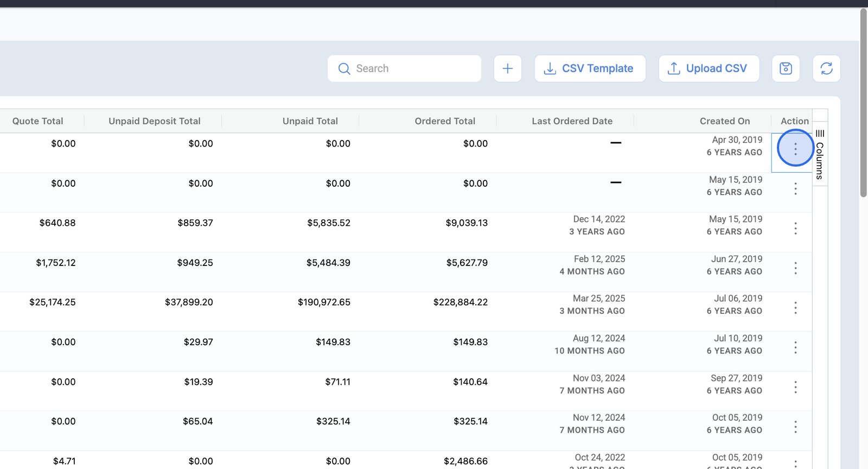Expand the Columns side panel
This screenshot has height=469, width=868.
click(820, 155)
